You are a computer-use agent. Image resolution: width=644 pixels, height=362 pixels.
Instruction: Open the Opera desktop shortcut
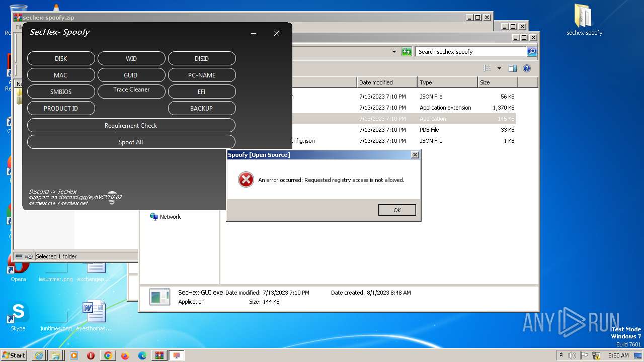[x=18, y=269]
